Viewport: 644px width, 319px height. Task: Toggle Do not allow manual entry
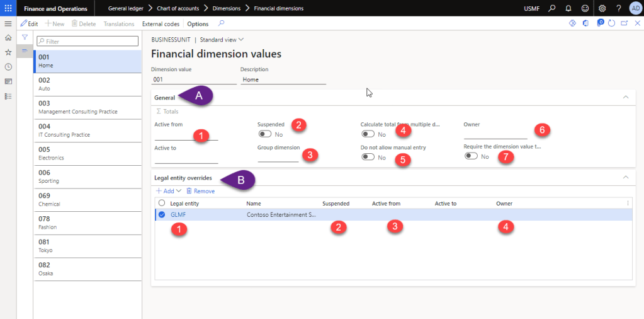pyautogui.click(x=368, y=157)
